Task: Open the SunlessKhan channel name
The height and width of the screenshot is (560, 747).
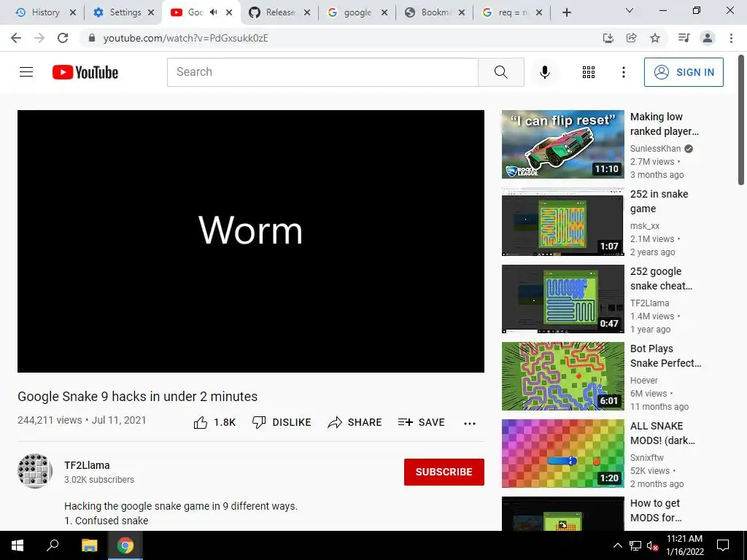Action: click(655, 149)
